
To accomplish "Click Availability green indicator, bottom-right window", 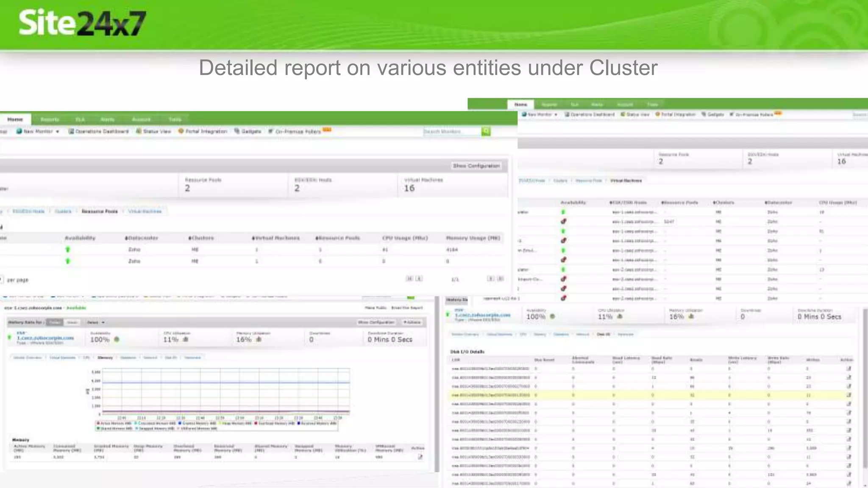I will tap(552, 316).
